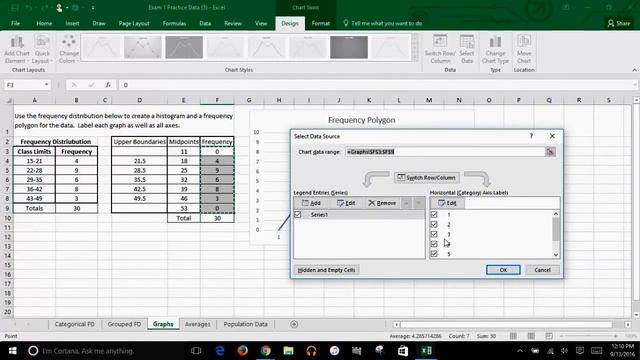Open the Quick Access Toolbar customize dropdown
This screenshot has width=640, height=360.
(93, 8)
